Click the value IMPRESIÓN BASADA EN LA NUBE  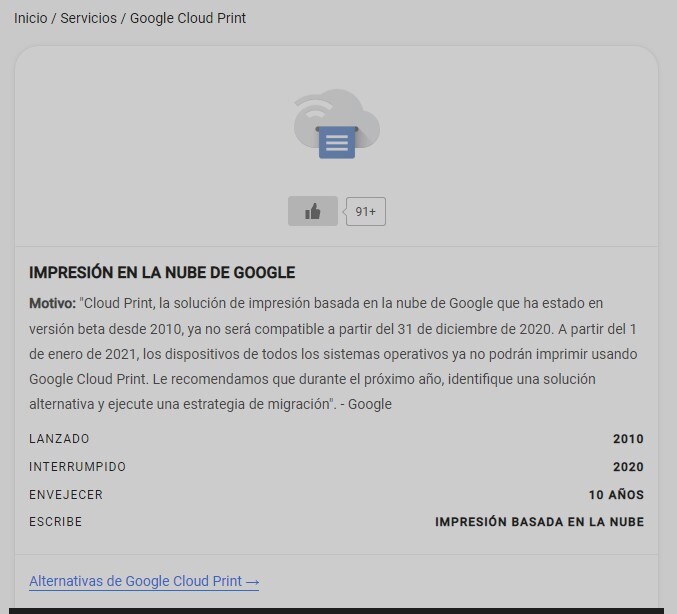click(x=539, y=522)
